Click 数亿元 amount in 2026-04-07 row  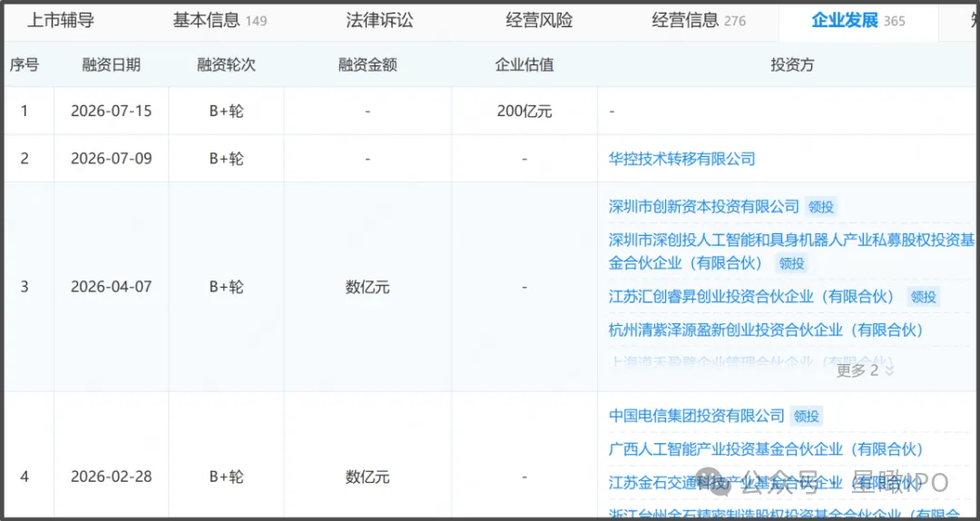click(x=367, y=287)
